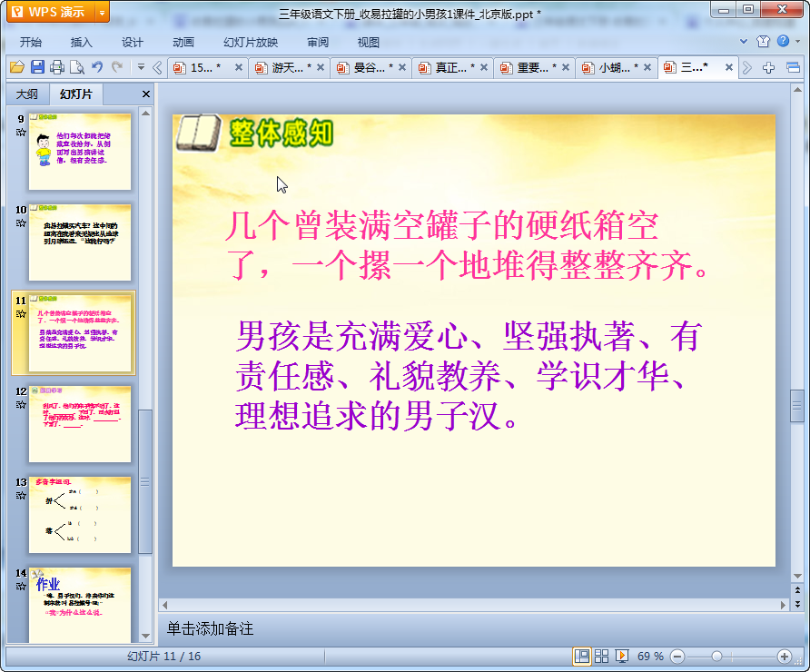This screenshot has height=672, width=810.
Task: Save the presentation with the floppy disk icon
Action: point(37,67)
